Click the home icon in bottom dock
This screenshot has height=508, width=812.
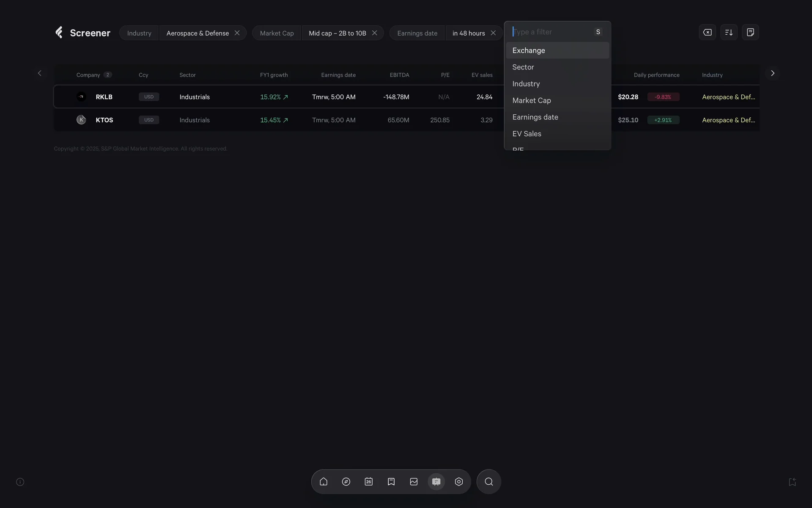click(x=324, y=482)
